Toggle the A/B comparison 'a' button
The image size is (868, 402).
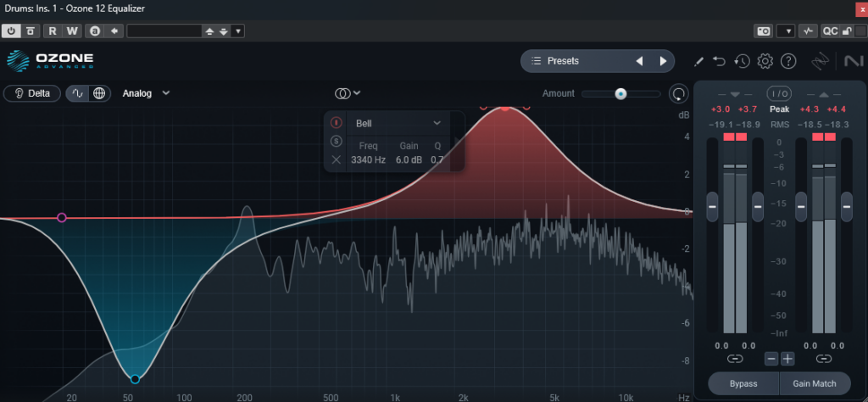95,31
